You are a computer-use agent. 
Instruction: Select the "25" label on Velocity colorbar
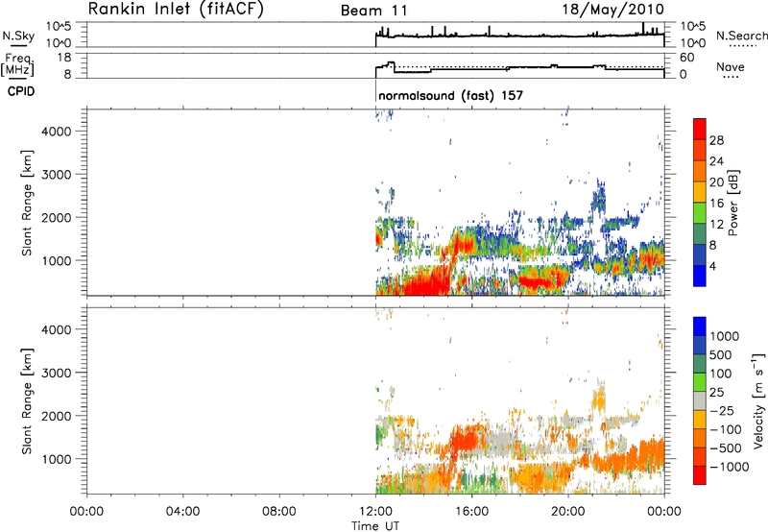(x=716, y=392)
